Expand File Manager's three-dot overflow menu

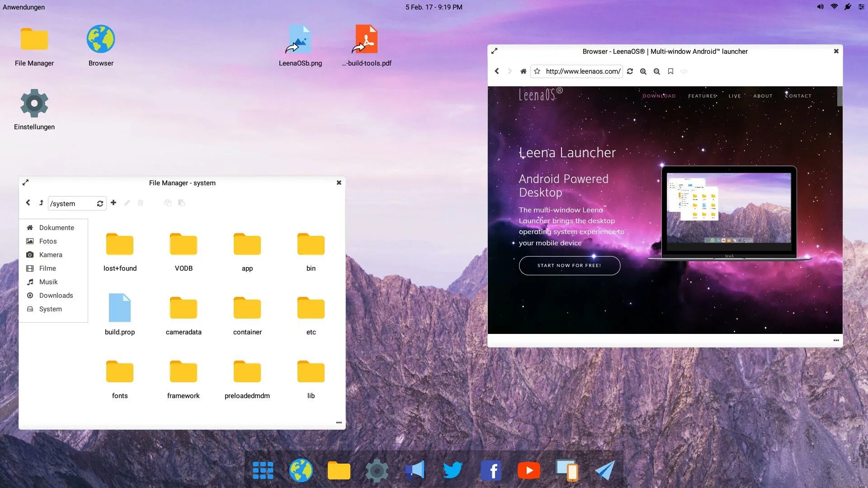click(x=339, y=422)
